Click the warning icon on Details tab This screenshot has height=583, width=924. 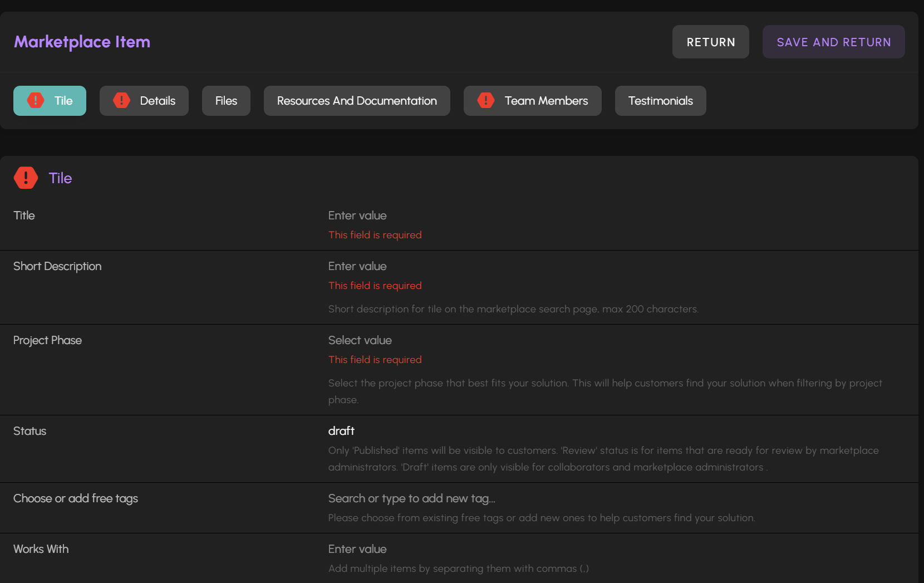coord(121,100)
